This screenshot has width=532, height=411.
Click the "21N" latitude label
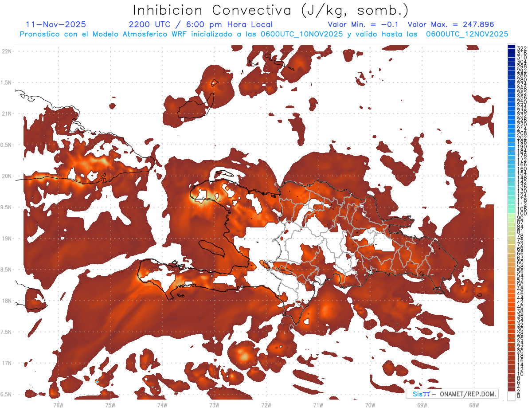(7, 114)
